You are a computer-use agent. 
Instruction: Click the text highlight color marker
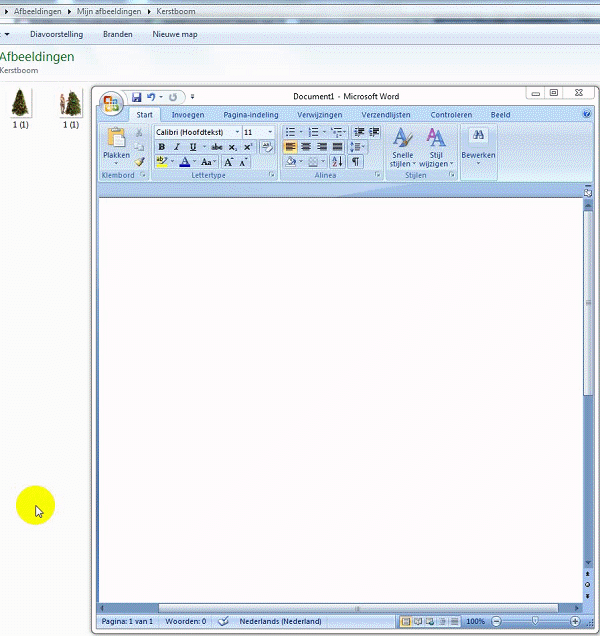click(x=162, y=162)
